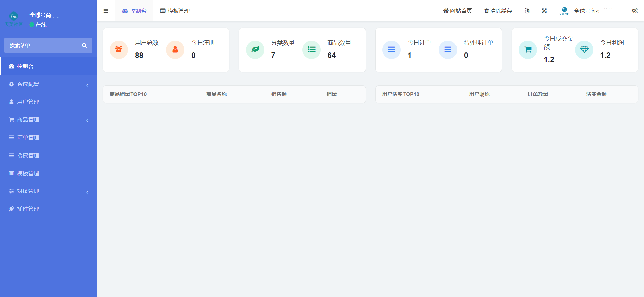Image resolution: width=644 pixels, height=297 pixels.
Task: Click today's profit diamond icon
Action: pyautogui.click(x=584, y=50)
